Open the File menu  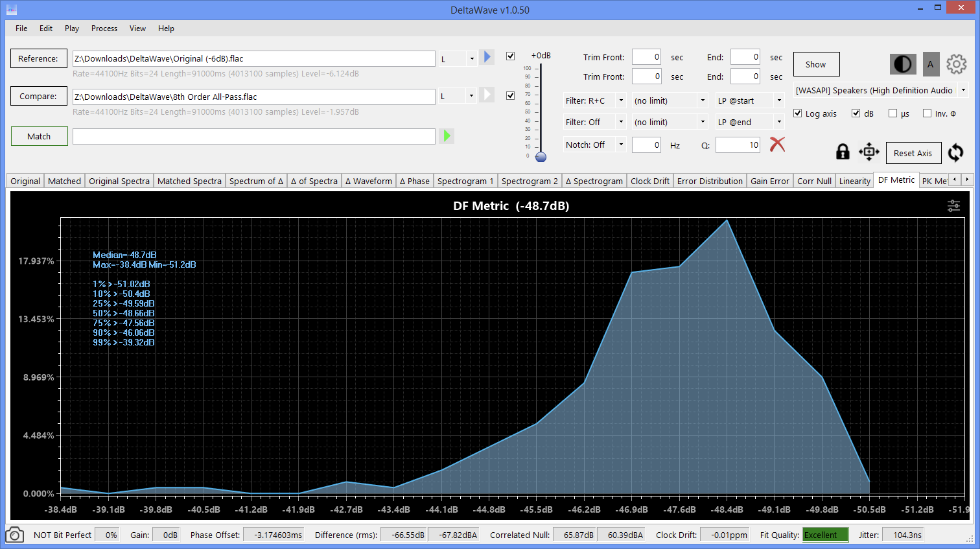pos(21,29)
